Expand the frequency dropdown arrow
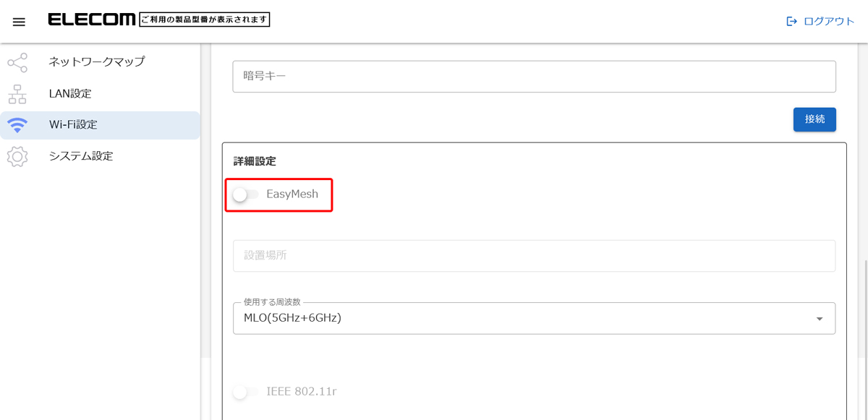 820,319
